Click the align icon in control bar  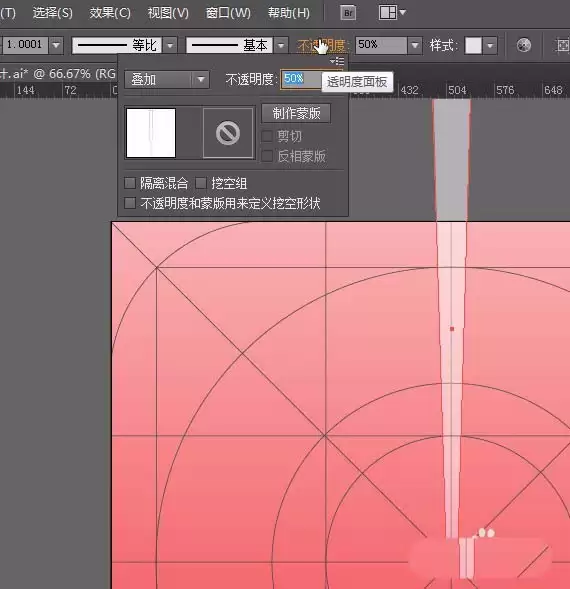562,45
